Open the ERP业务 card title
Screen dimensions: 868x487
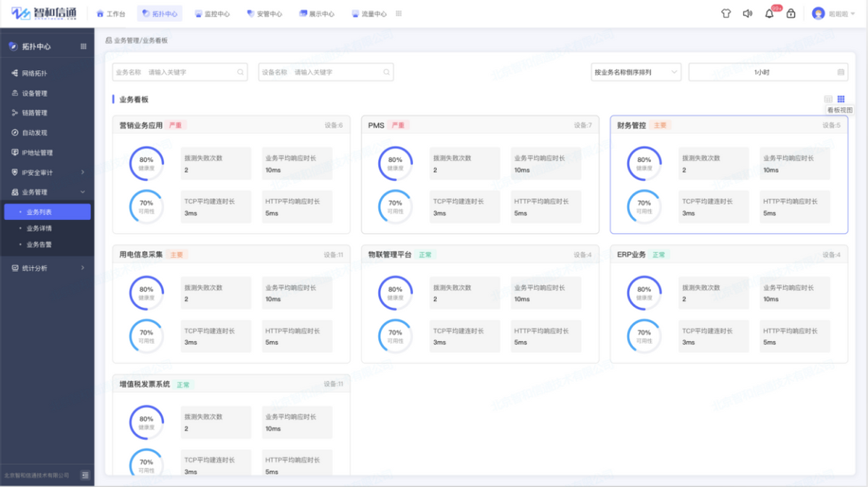(x=631, y=255)
